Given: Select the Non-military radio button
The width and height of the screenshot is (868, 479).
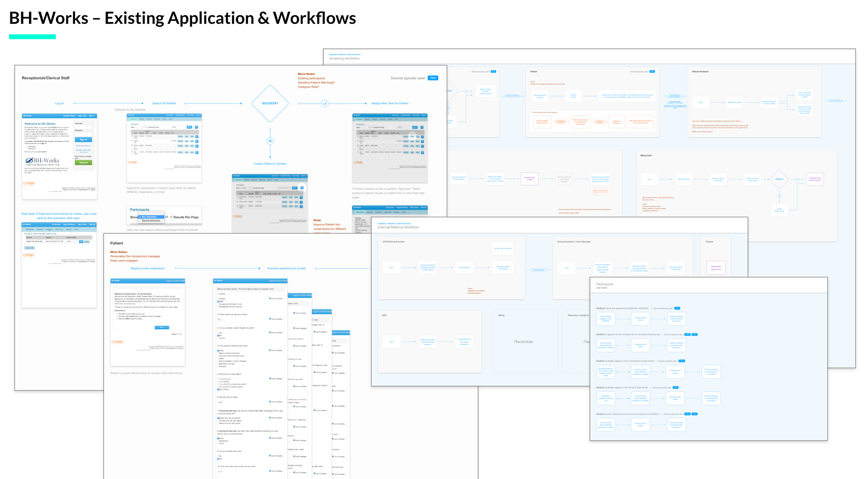Looking at the screenshot, I should 218,390.
